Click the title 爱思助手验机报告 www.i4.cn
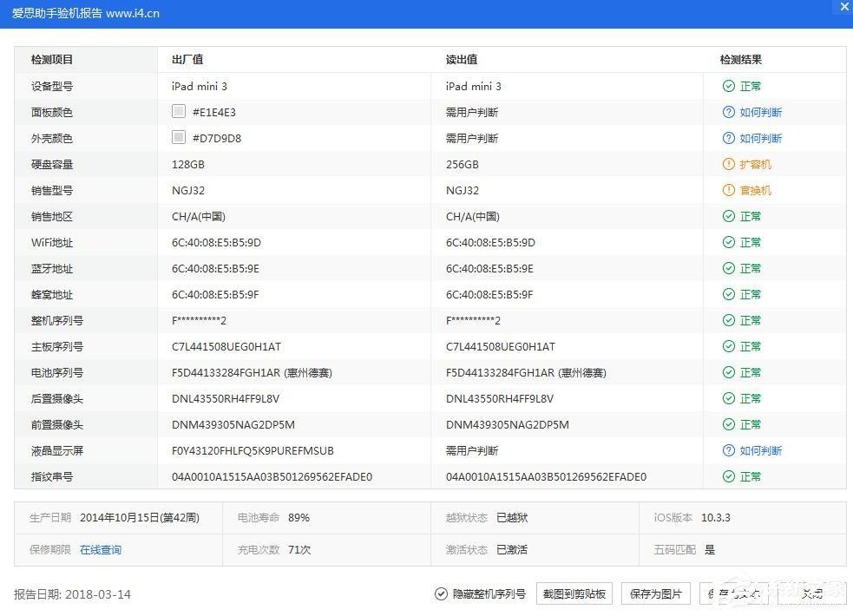Viewport: 853px width, 616px height. (86, 13)
